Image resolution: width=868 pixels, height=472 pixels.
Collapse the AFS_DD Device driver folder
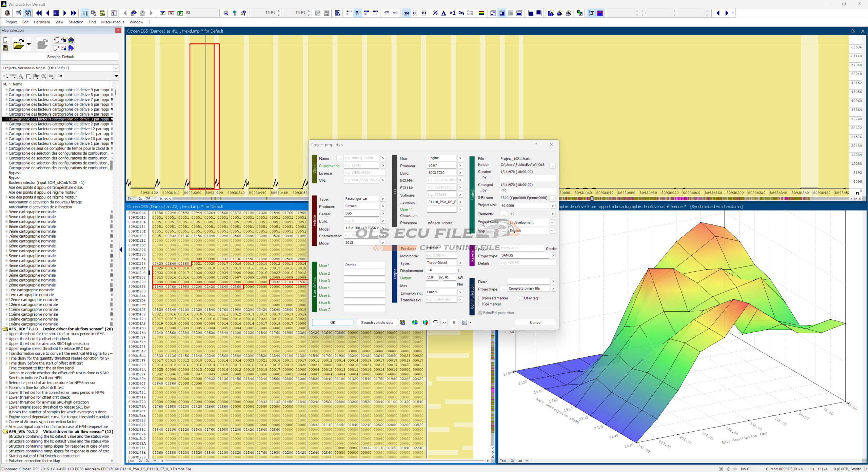pyautogui.click(x=5, y=329)
